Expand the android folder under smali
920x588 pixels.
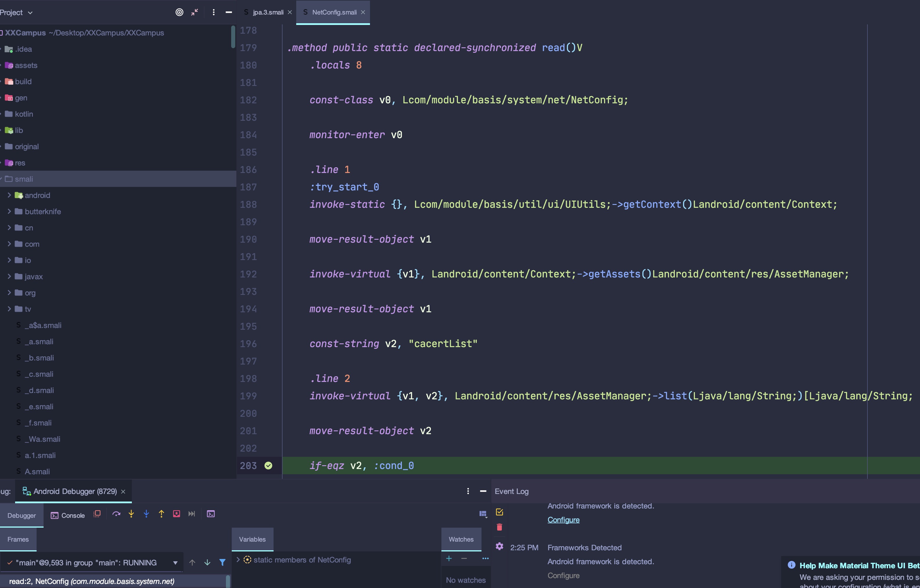click(9, 195)
